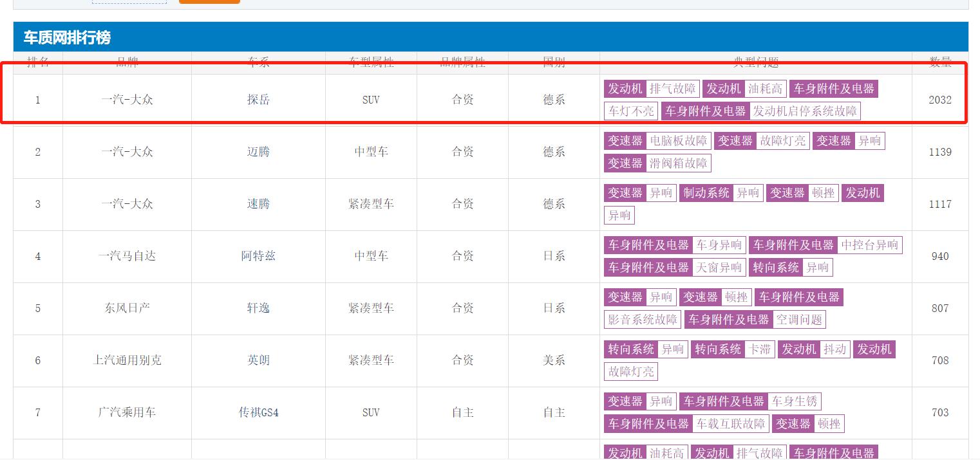Image resolution: width=980 pixels, height=460 pixels.
Task: Click 轩逸's 变速器 异响 tag
Action: coord(640,297)
